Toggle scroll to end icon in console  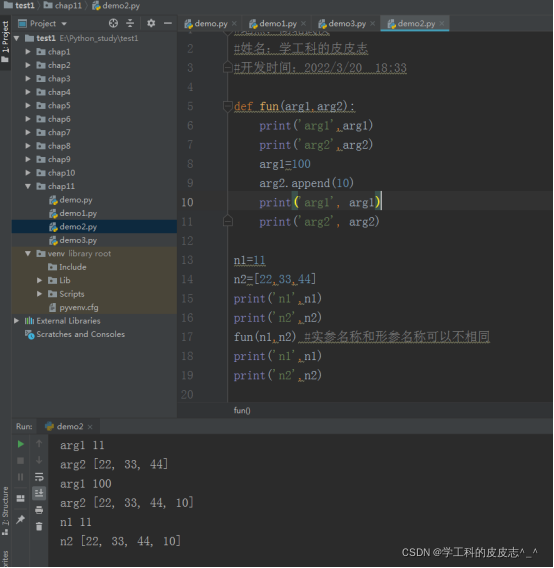(x=39, y=493)
